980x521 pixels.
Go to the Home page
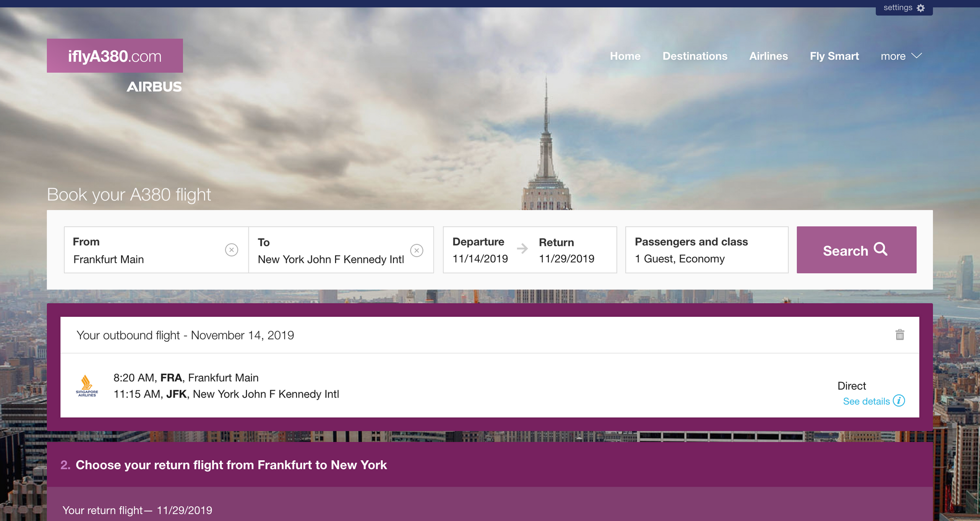pyautogui.click(x=625, y=56)
